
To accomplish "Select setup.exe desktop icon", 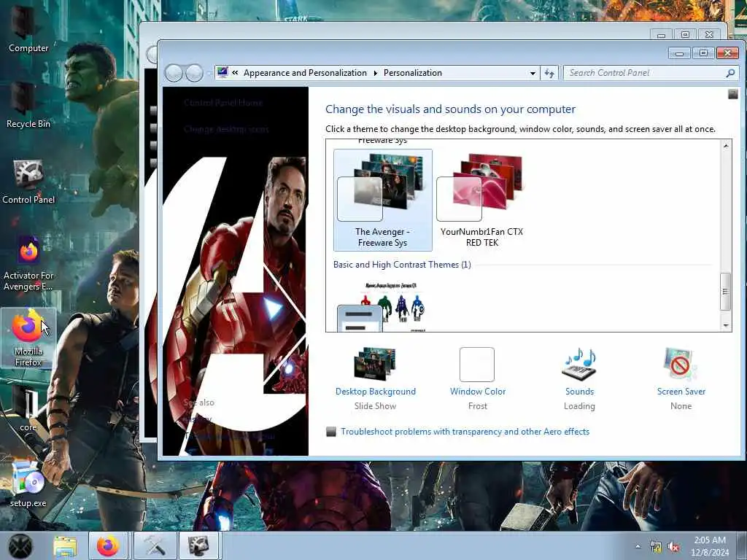I will click(x=28, y=483).
